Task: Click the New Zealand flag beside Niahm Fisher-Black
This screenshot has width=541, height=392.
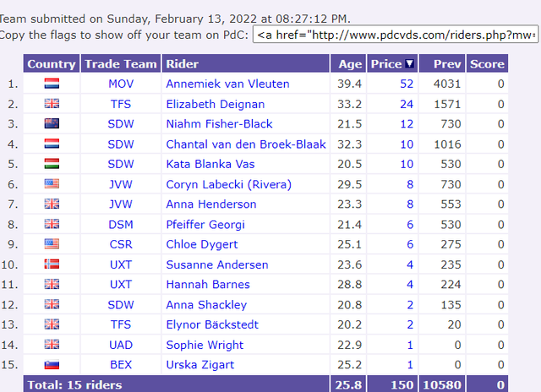Action: tap(52, 123)
